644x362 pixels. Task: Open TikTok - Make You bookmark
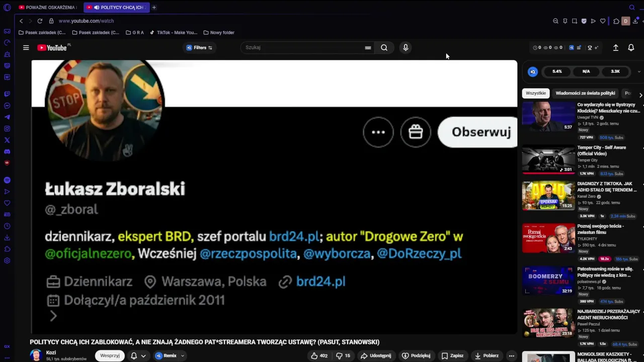(x=173, y=33)
